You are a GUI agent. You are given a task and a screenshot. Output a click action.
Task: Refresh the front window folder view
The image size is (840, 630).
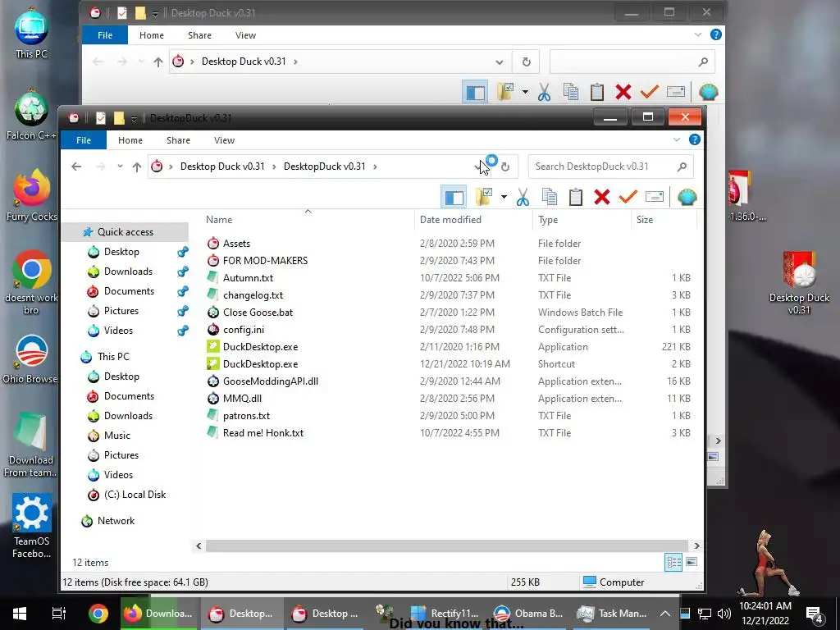click(505, 167)
